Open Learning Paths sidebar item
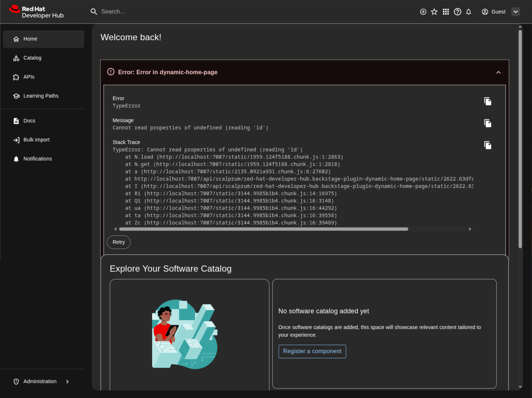 point(41,96)
